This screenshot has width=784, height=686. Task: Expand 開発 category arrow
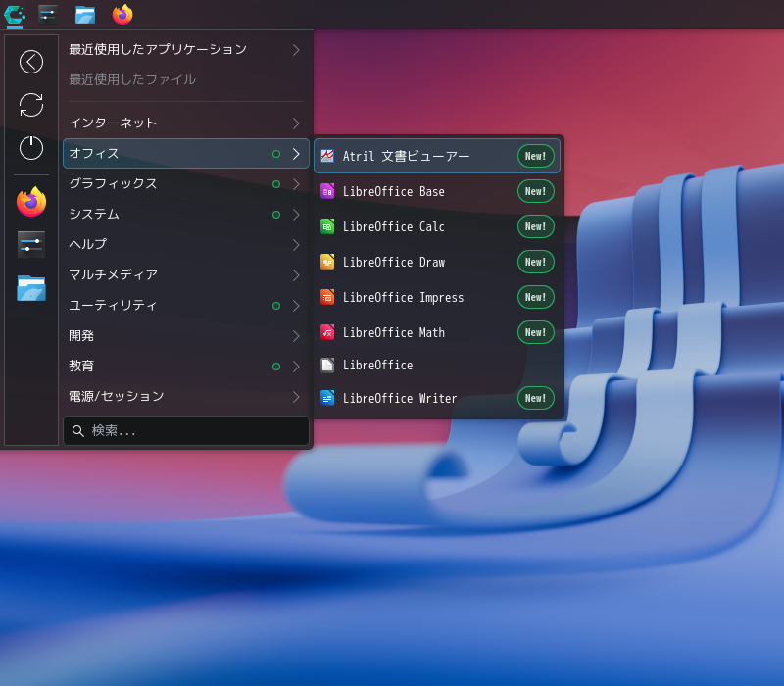tap(296, 336)
